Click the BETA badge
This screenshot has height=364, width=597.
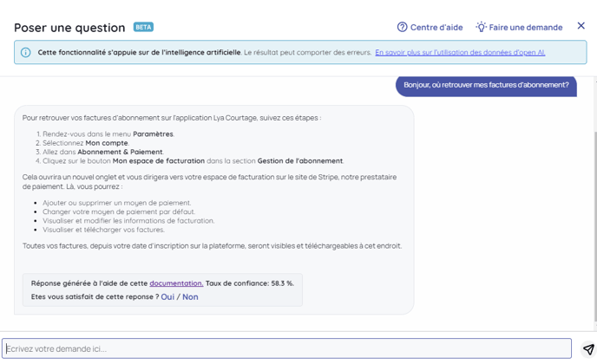coord(143,27)
